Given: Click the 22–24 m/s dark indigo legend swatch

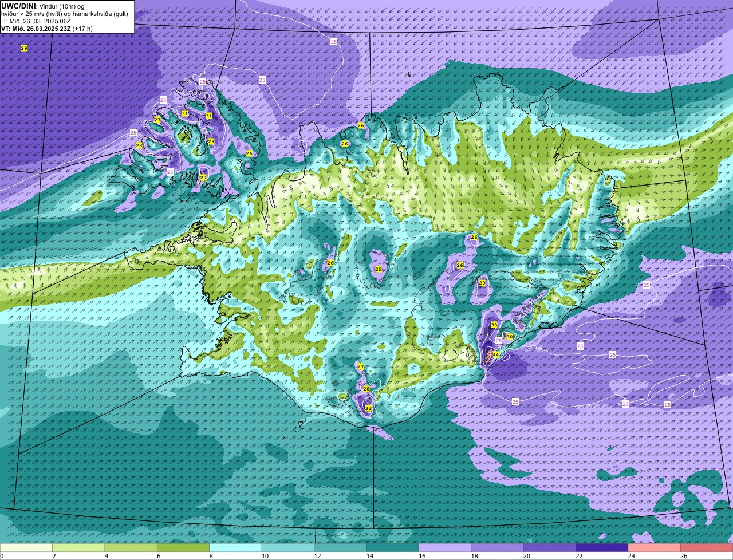Looking at the screenshot, I should pos(602,548).
